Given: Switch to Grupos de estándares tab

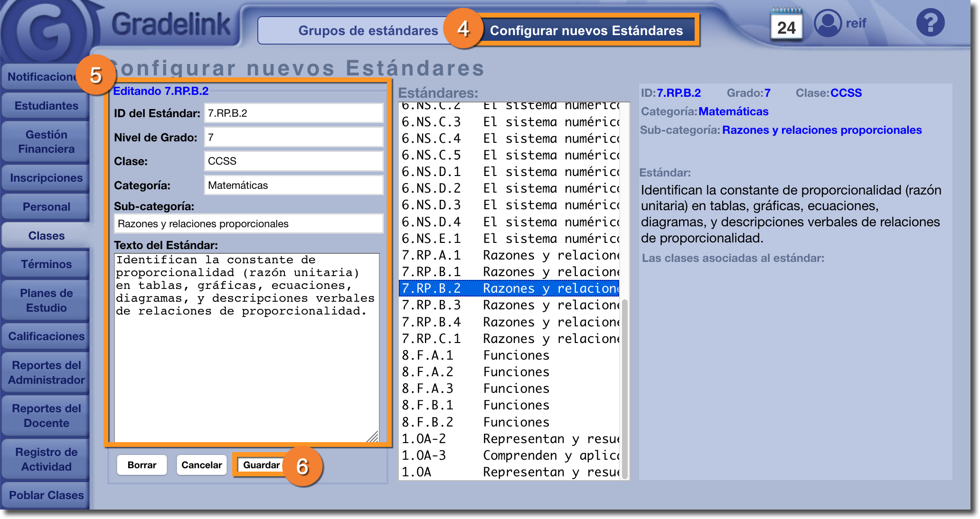Looking at the screenshot, I should tap(367, 30).
